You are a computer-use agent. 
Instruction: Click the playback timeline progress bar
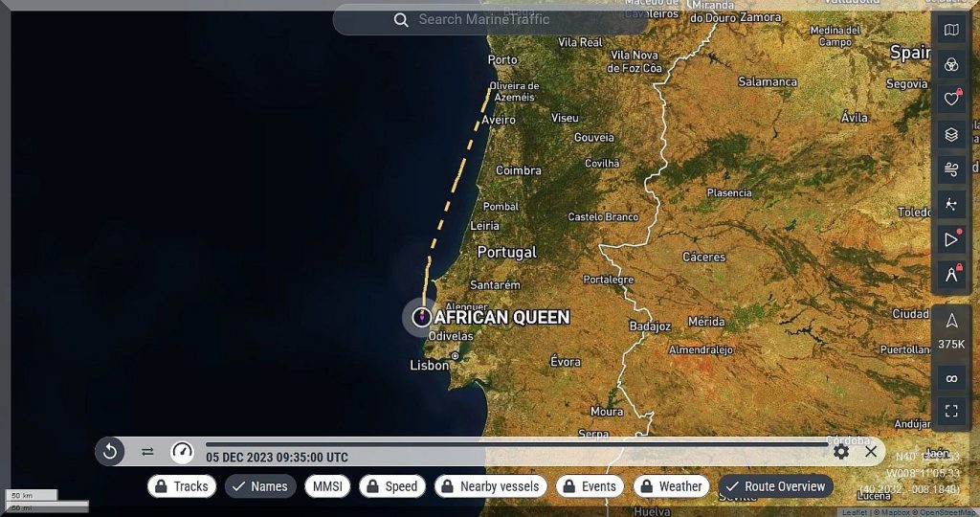[x=517, y=443]
